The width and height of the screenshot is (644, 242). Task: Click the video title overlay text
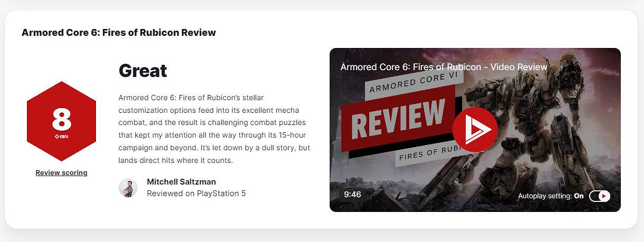coord(444,67)
